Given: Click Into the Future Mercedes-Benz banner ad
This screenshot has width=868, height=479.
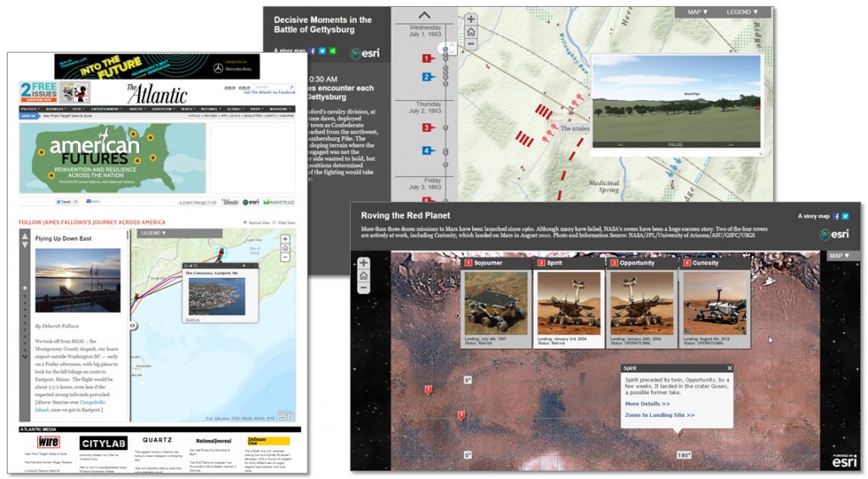Looking at the screenshot, I should (159, 66).
